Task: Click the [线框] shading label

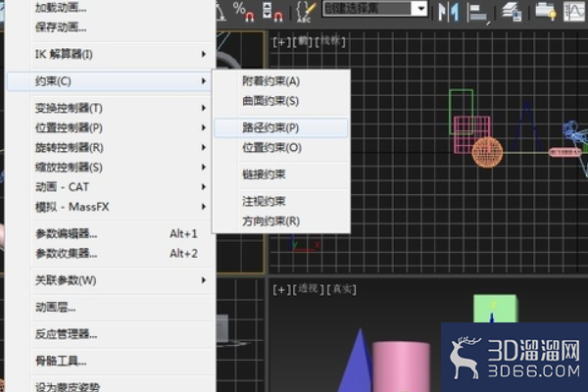Action: tap(330, 41)
